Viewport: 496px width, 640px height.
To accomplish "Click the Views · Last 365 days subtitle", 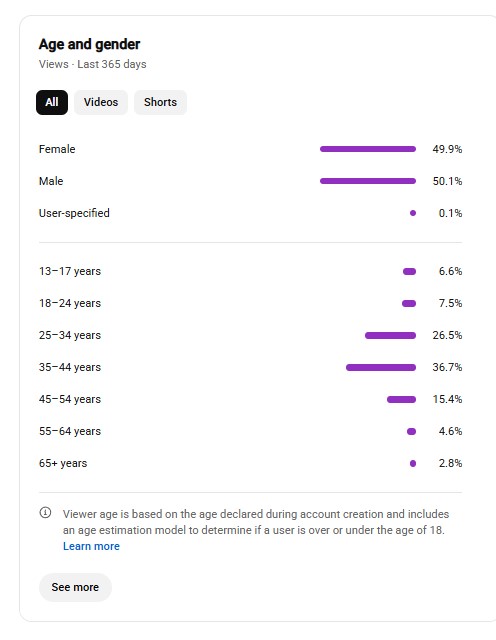I will 93,64.
